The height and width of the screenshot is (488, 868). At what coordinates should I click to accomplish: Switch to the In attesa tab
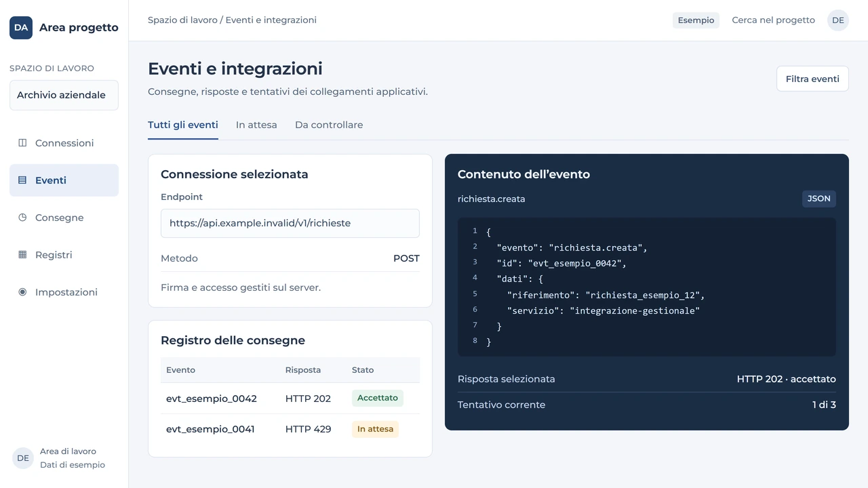[x=256, y=125]
